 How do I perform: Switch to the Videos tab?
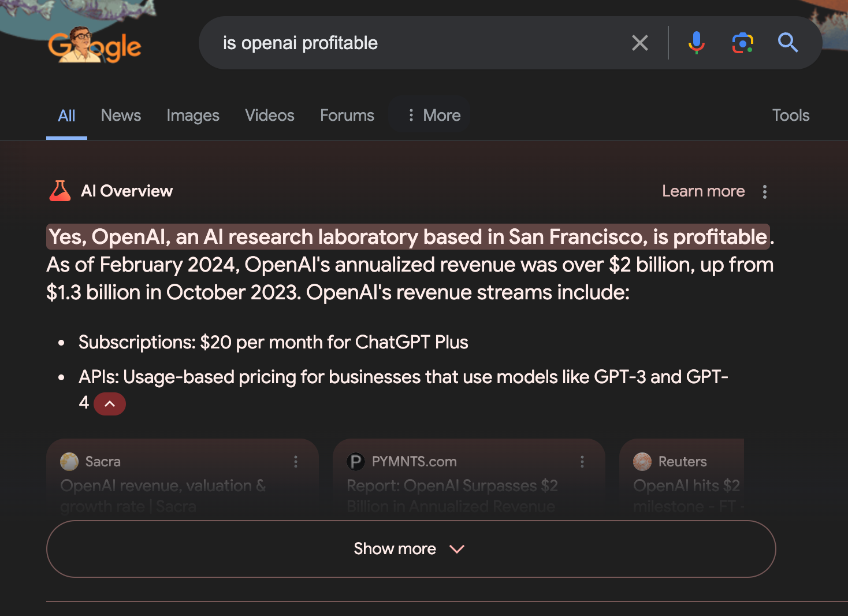tap(270, 116)
